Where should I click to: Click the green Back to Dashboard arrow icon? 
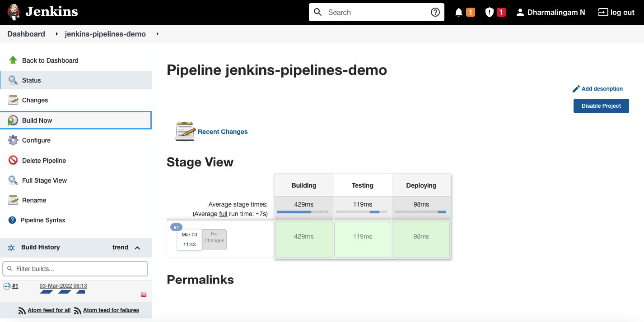13,60
